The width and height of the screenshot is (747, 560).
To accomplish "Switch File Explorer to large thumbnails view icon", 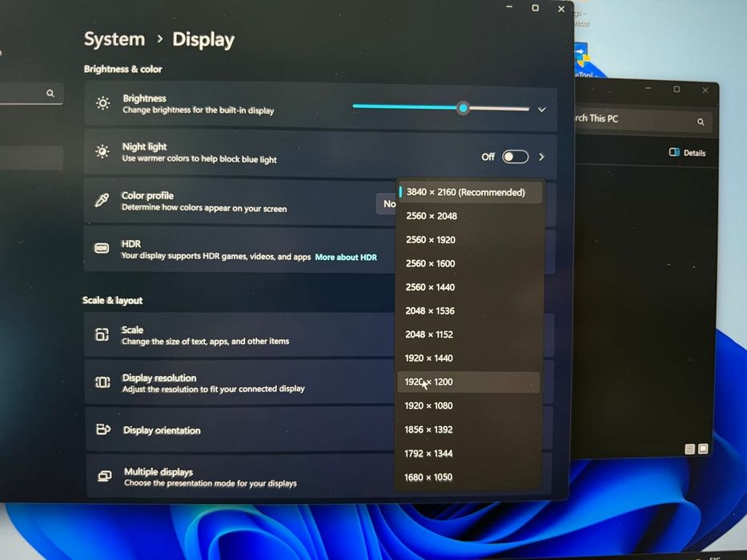I will [x=703, y=449].
